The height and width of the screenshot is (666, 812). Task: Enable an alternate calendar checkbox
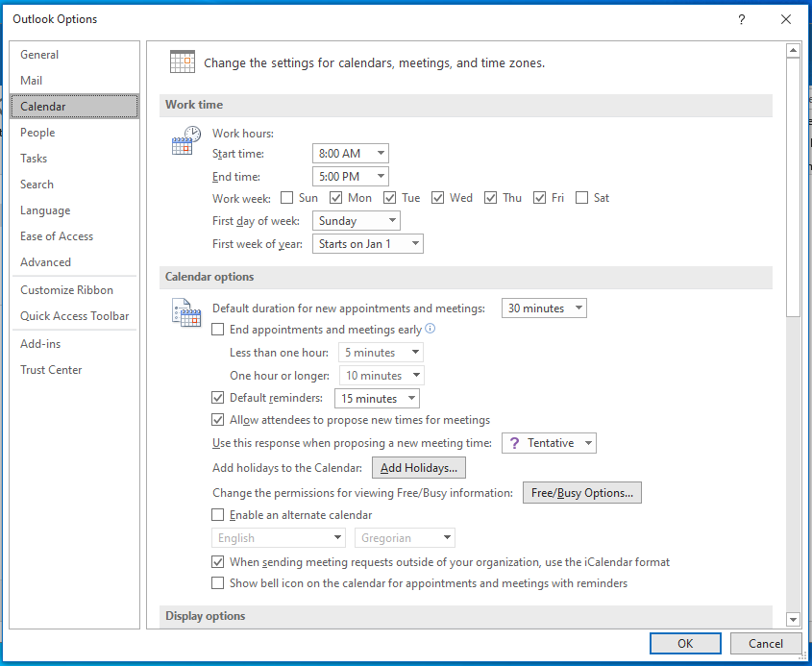[218, 515]
